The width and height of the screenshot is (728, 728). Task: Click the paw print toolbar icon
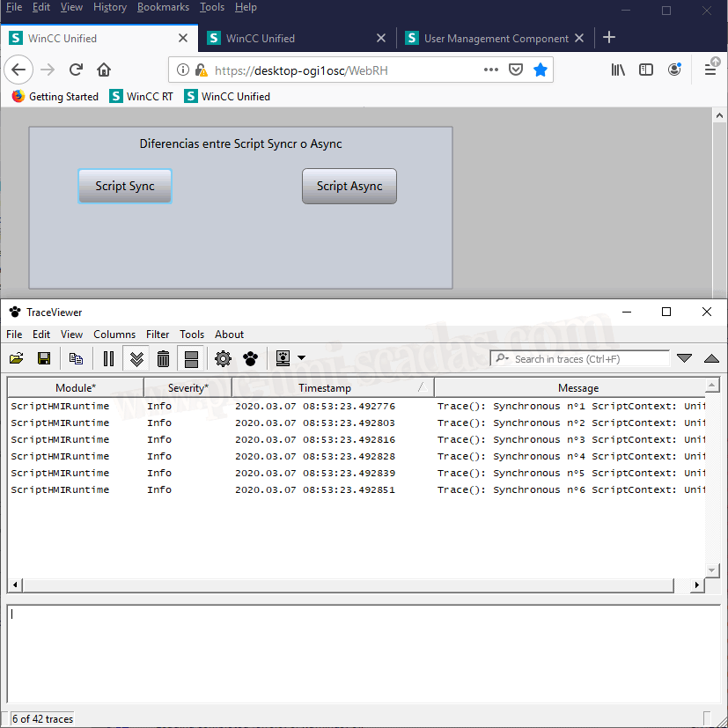(x=251, y=358)
